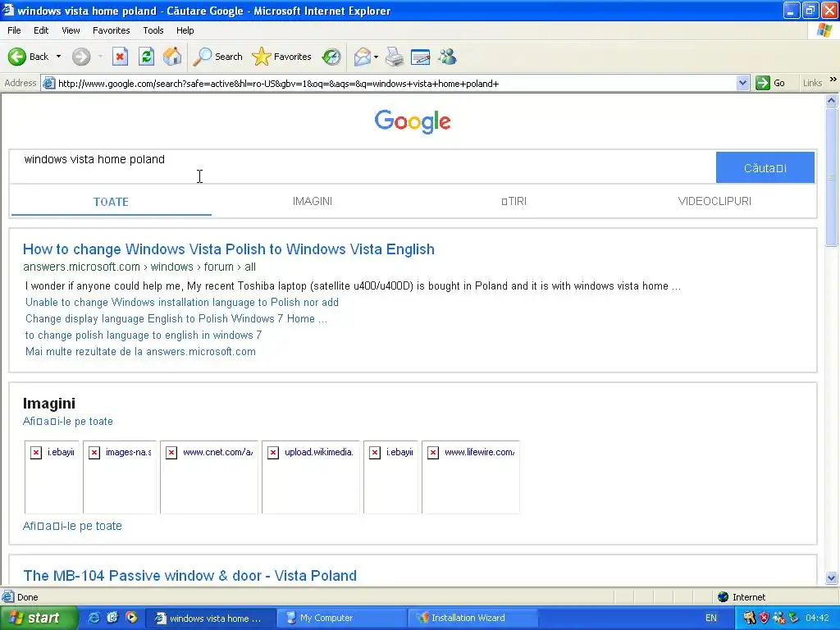Open the Favorites menu
The image size is (840, 630).
(x=111, y=30)
